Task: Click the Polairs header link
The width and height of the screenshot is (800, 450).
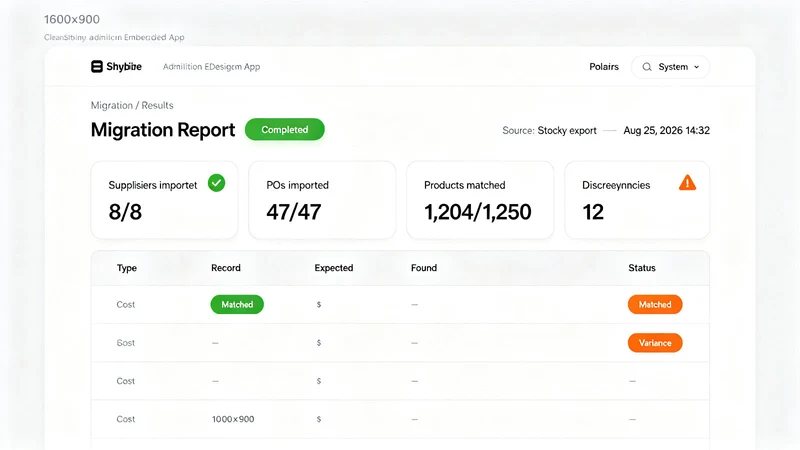Action: pos(604,67)
